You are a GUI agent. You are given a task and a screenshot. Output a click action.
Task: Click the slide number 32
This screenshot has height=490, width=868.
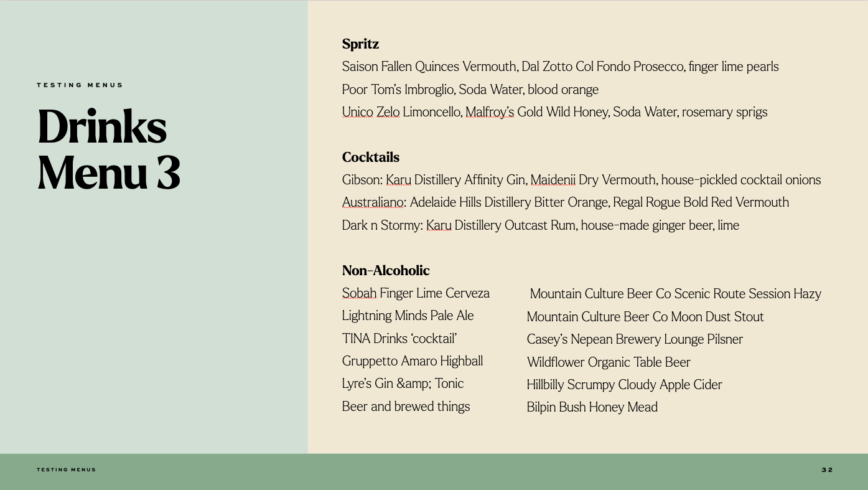click(827, 470)
